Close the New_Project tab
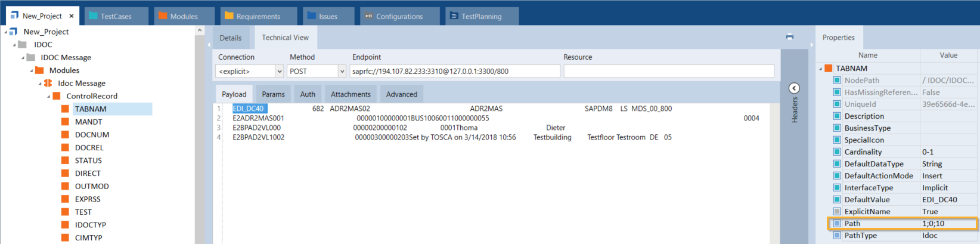Image resolution: width=980 pixels, height=244 pixels. (72, 16)
